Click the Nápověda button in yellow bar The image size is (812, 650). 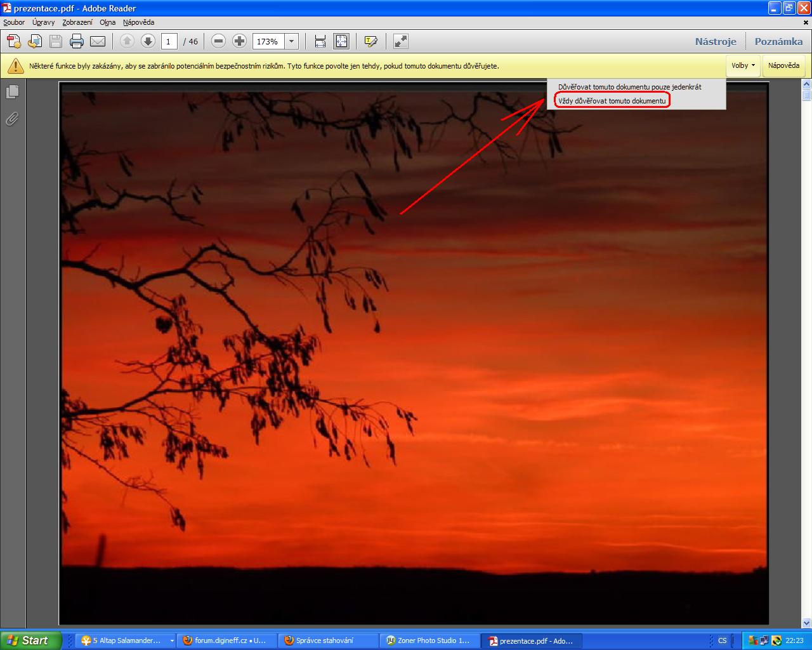pos(783,65)
